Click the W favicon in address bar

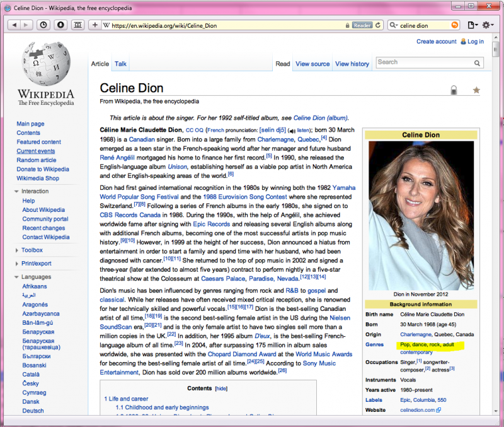coord(106,25)
